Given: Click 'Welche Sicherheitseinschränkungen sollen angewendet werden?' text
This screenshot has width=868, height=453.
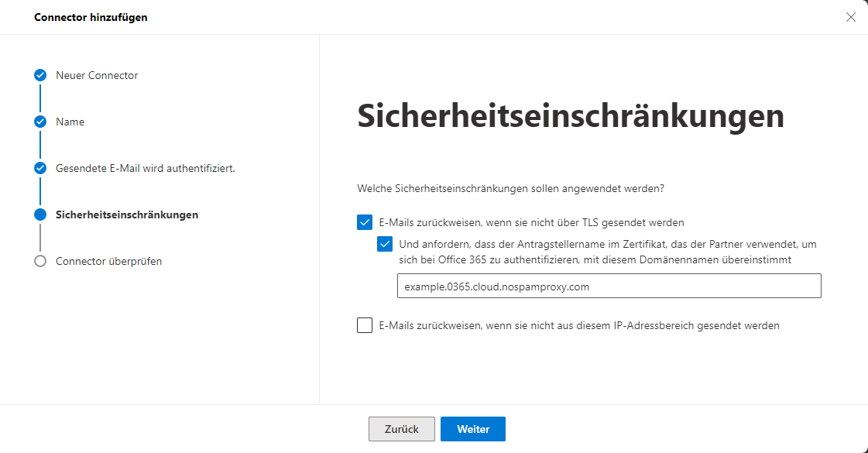Looking at the screenshot, I should tap(510, 188).
